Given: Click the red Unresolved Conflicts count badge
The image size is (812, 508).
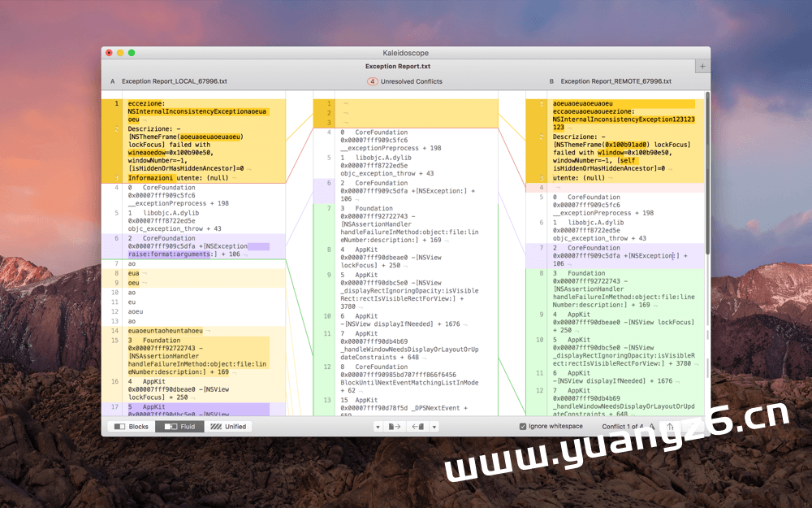Looking at the screenshot, I should (x=373, y=81).
